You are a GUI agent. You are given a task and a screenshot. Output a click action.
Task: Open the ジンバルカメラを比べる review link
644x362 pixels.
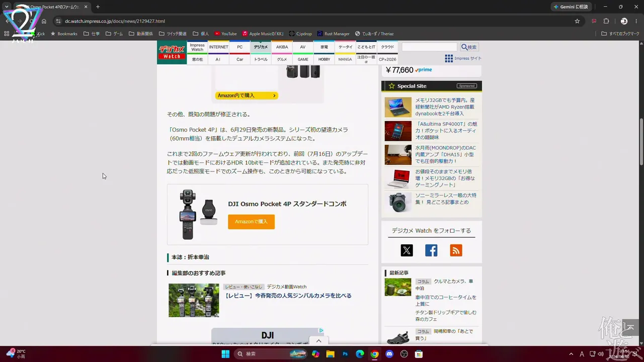click(288, 296)
